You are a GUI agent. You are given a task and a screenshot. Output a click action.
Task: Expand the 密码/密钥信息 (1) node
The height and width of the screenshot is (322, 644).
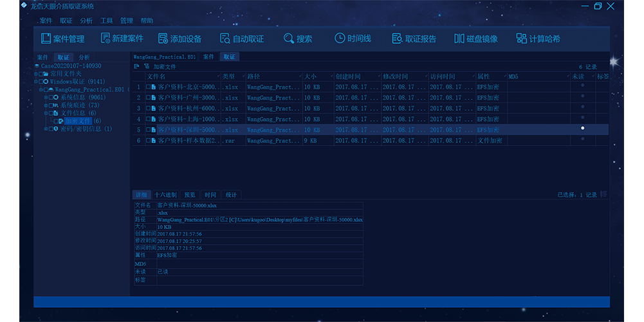[45, 129]
